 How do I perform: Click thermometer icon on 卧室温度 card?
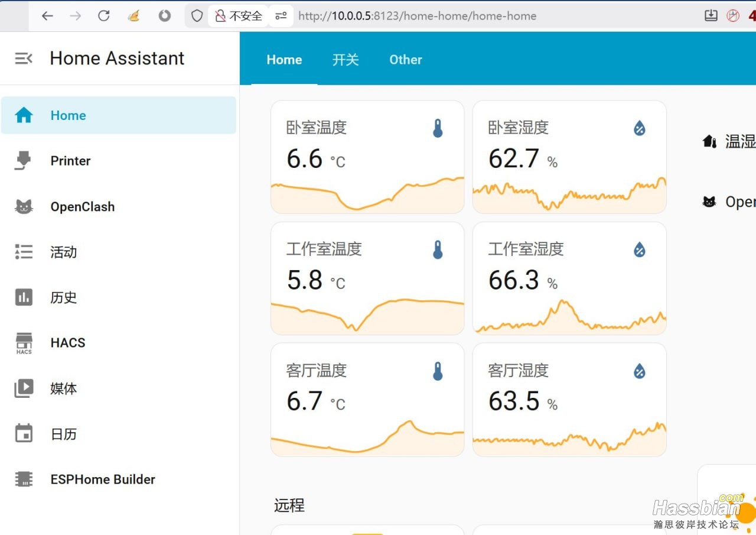tap(438, 128)
